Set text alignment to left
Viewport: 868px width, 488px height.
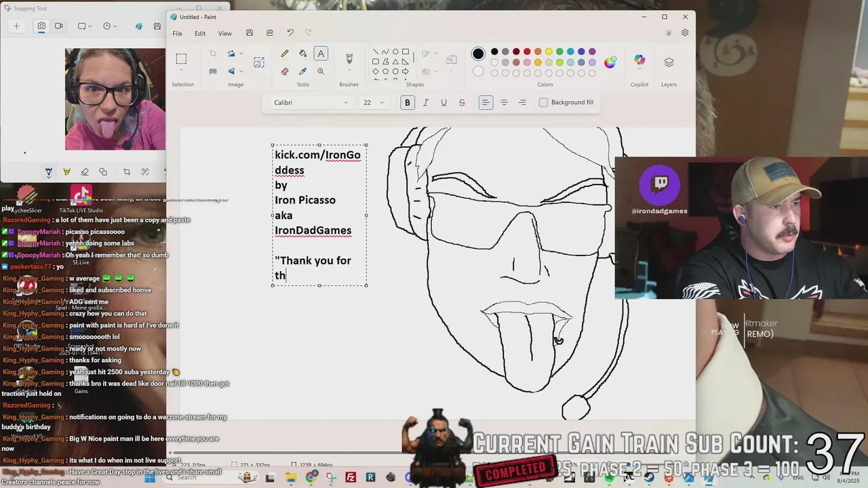coord(486,102)
